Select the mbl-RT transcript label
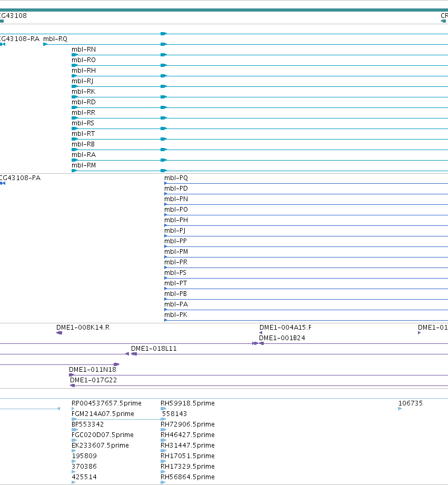 (x=83, y=134)
